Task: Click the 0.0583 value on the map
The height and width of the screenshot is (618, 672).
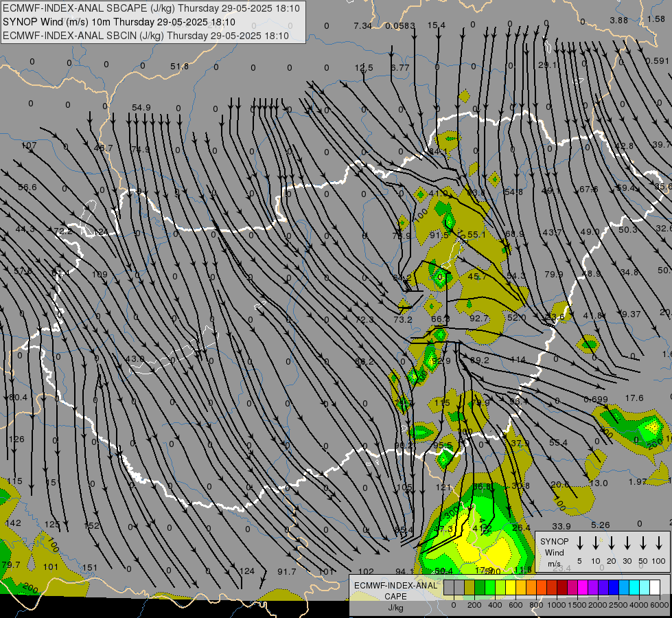Action: [400, 26]
